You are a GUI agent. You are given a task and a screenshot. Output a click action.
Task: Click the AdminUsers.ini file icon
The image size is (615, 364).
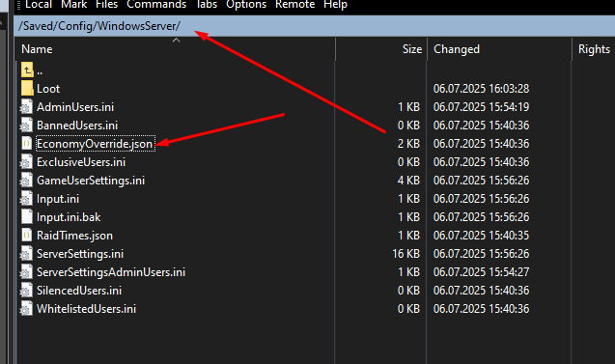[x=26, y=107]
